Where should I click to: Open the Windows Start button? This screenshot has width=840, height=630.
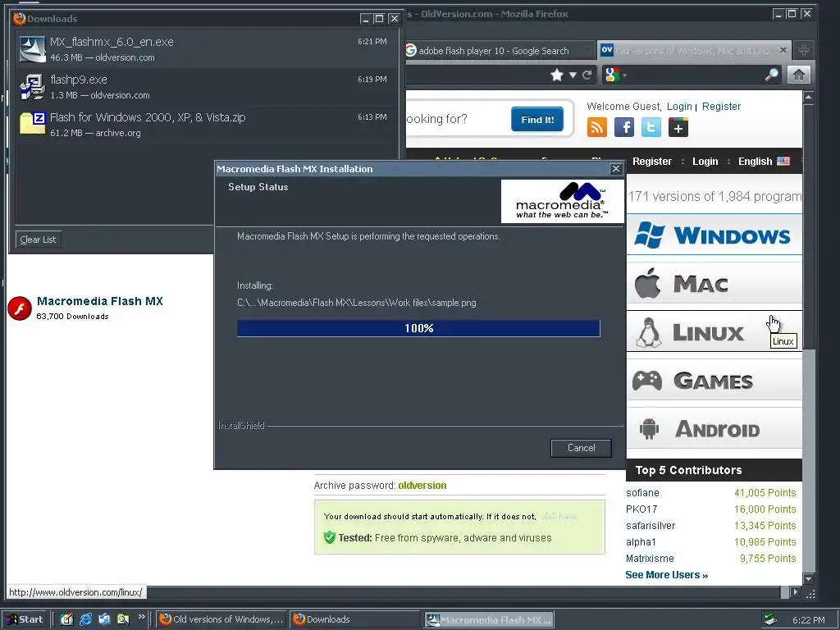pos(25,619)
